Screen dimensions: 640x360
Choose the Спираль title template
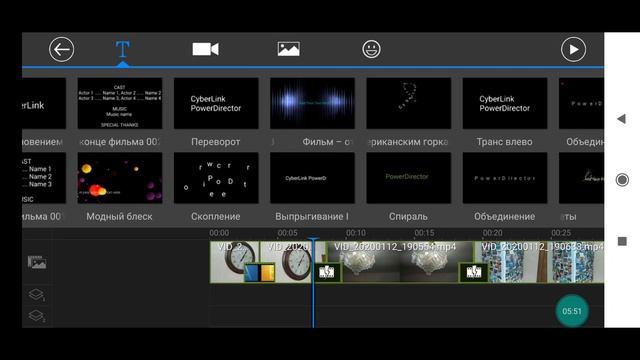tap(409, 178)
